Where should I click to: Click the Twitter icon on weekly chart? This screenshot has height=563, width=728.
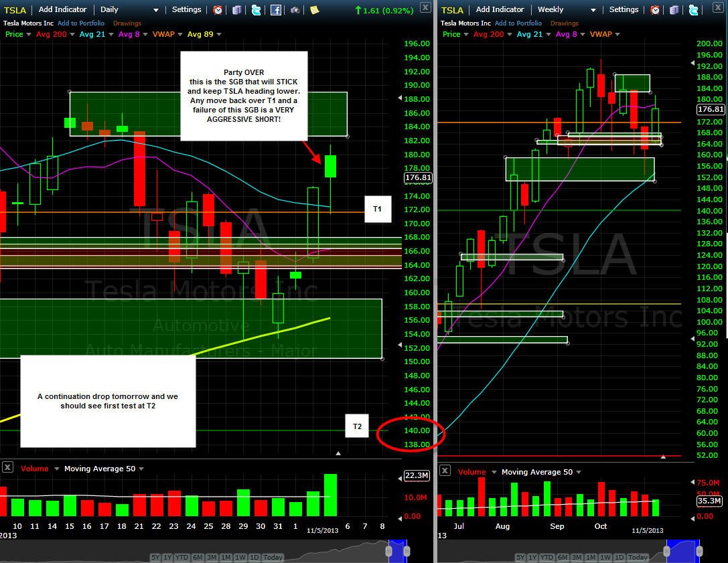pyautogui.click(x=694, y=10)
